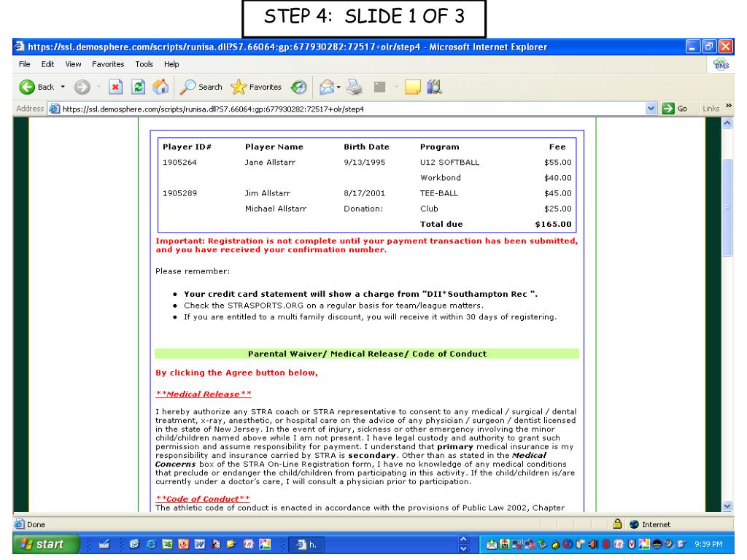Open the Search magnifier button
Viewport: 747px width, 560px height.
[201, 87]
